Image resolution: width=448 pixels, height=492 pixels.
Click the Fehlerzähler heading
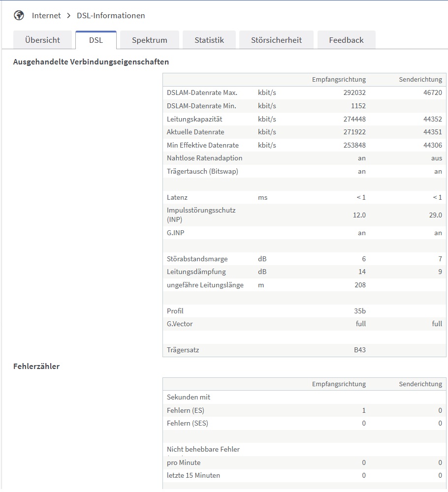36,366
